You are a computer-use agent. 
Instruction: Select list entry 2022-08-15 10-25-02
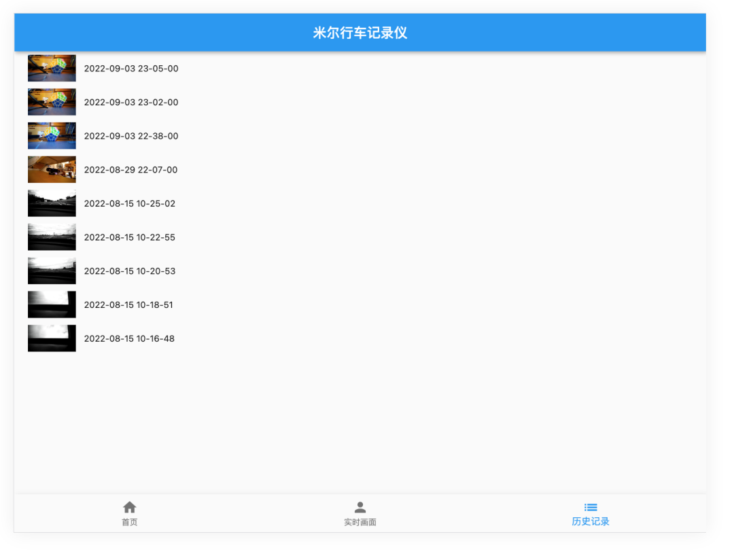point(129,203)
